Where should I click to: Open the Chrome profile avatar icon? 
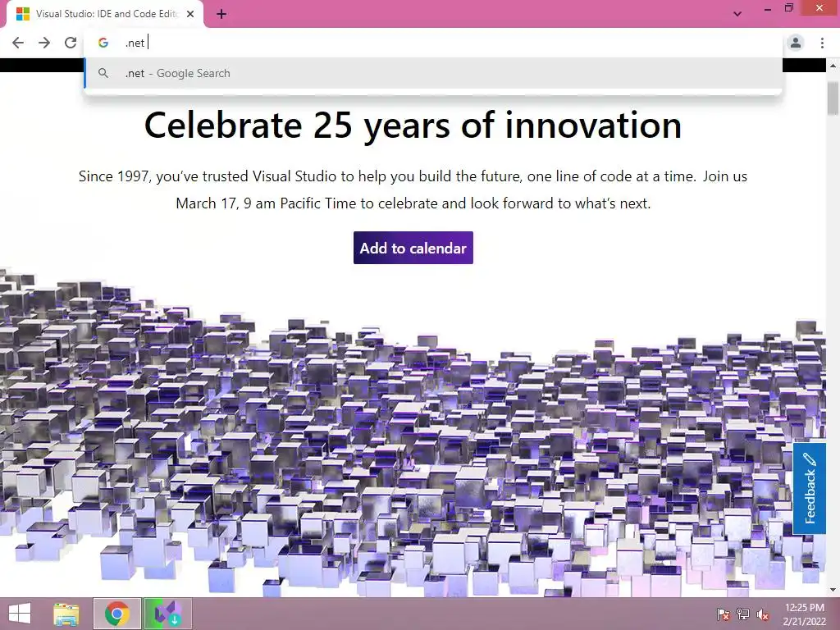796,43
